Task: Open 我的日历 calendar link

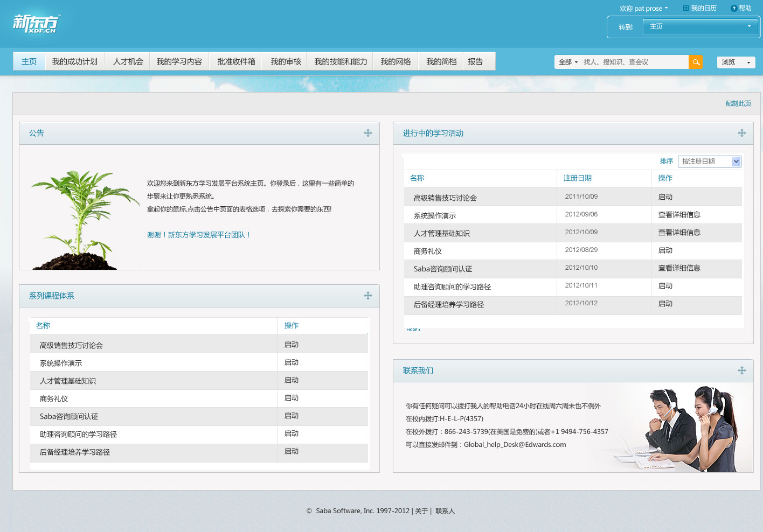Action: (x=700, y=8)
